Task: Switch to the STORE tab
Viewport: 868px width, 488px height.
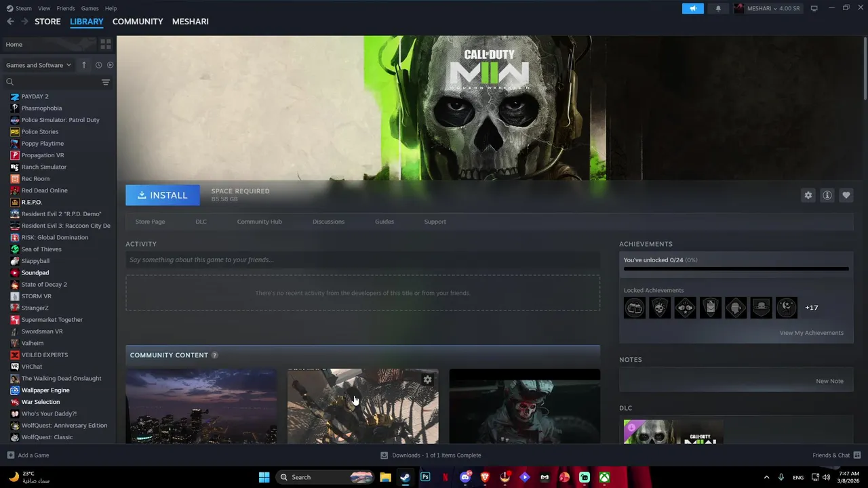Action: tap(47, 22)
